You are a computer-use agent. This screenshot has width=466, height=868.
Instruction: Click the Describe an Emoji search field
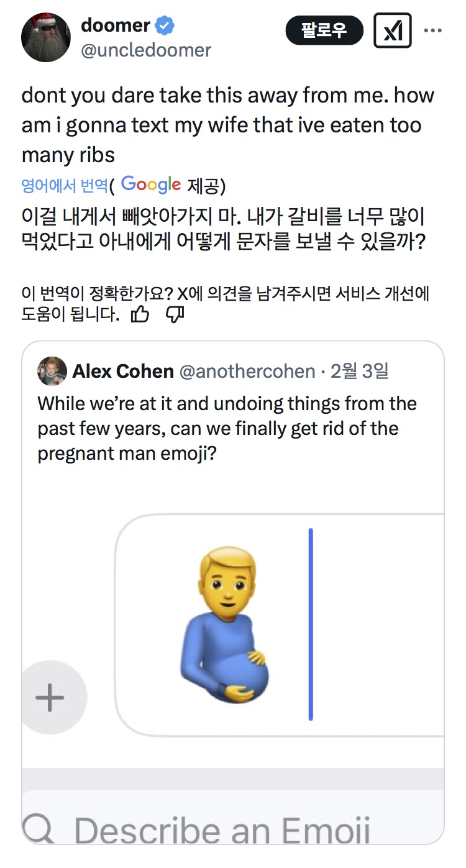(222, 829)
